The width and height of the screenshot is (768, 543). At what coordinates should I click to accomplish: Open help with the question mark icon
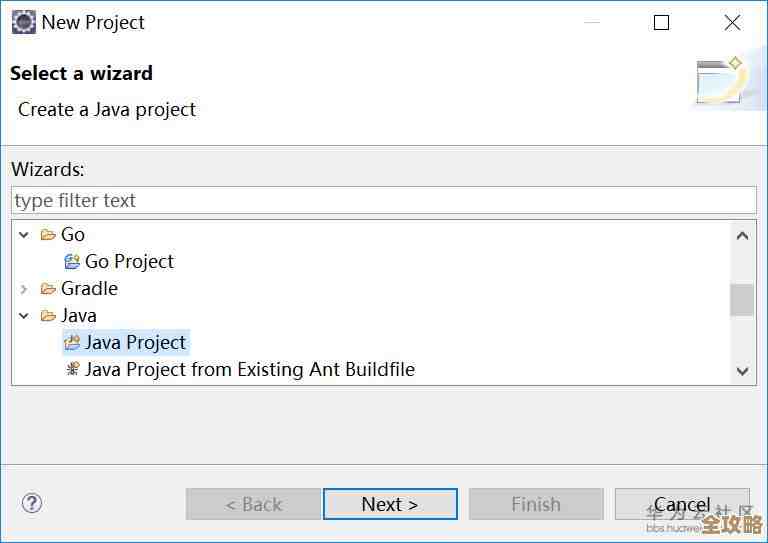(x=32, y=503)
